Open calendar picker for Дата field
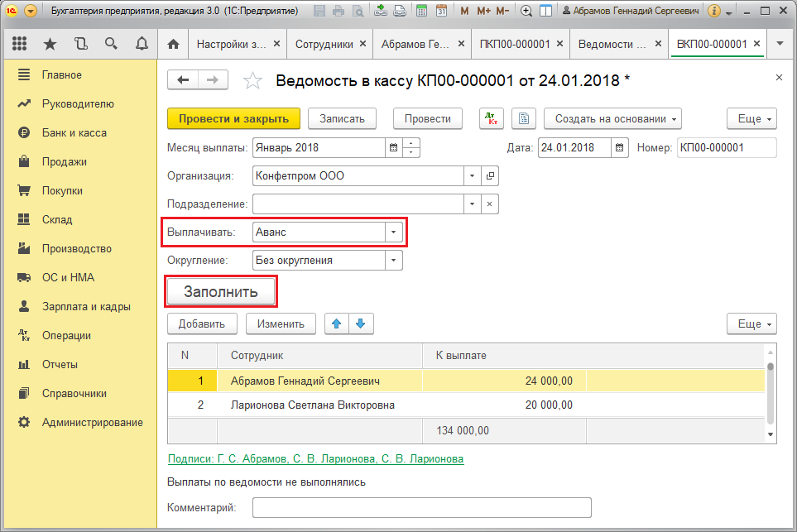 pyautogui.click(x=619, y=148)
